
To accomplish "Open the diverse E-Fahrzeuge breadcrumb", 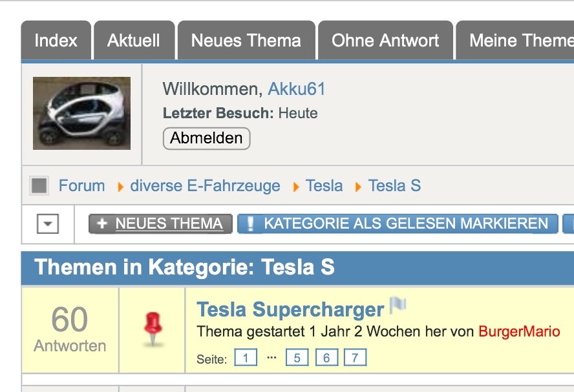I will coord(205,186).
